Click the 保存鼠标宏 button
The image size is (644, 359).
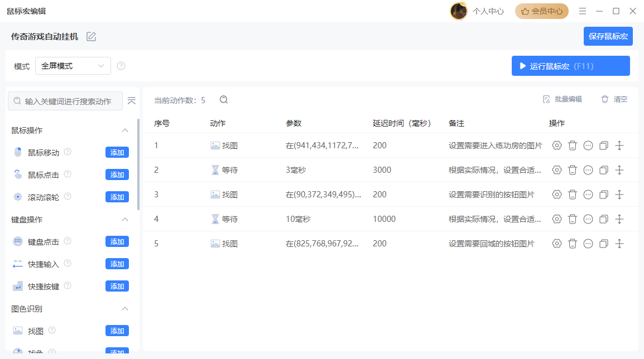tap(608, 36)
